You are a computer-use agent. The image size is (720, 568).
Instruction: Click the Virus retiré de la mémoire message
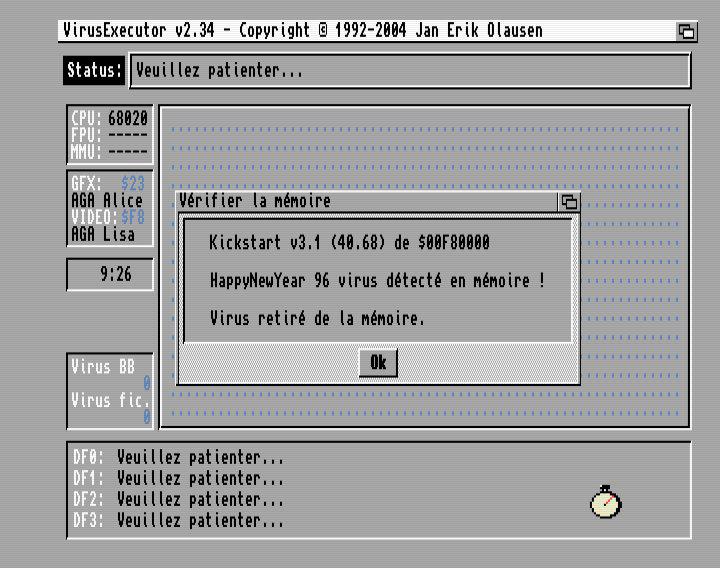tap(317, 318)
